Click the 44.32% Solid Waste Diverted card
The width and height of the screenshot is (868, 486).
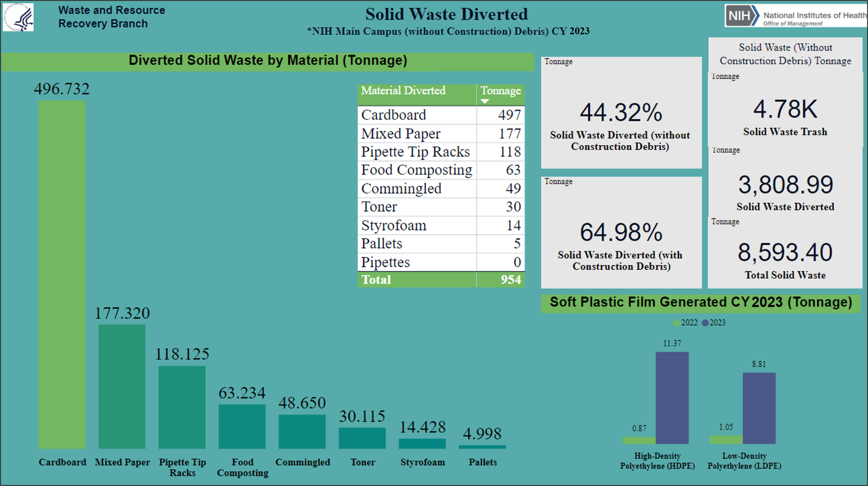621,113
